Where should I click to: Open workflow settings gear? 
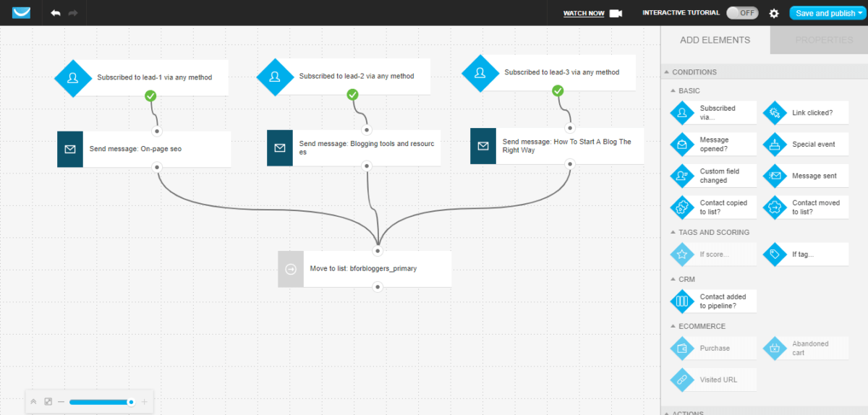coord(774,13)
